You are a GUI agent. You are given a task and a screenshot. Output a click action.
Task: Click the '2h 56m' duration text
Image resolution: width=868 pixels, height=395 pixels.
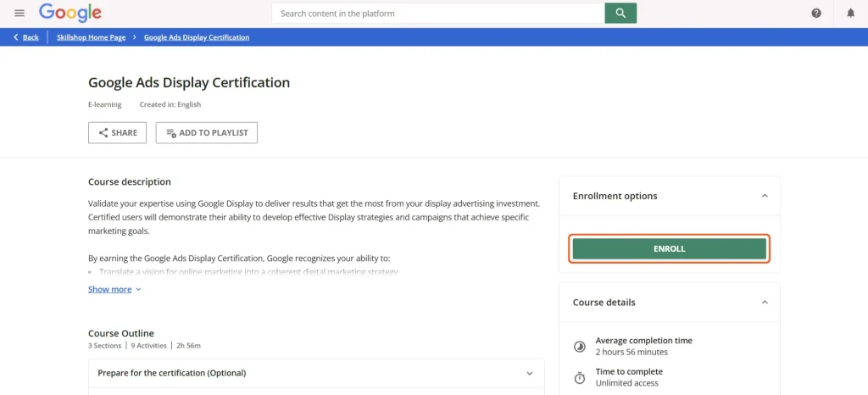coord(188,346)
